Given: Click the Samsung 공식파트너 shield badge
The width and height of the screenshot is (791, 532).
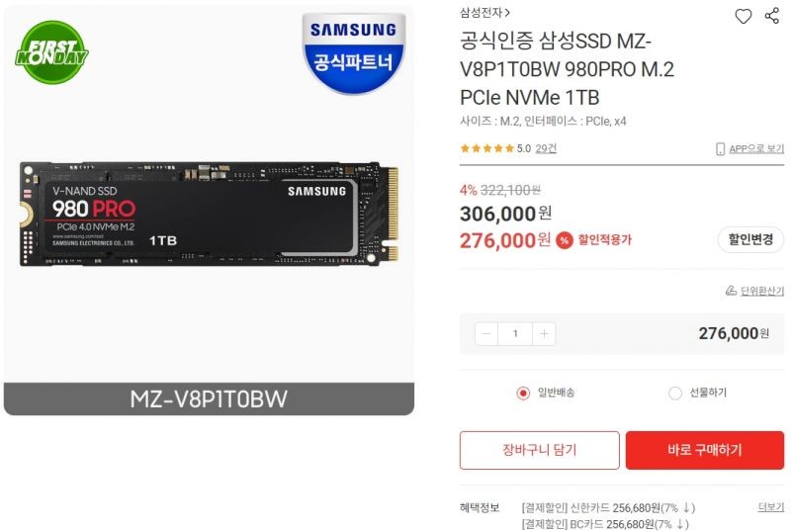Looking at the screenshot, I should 353,53.
